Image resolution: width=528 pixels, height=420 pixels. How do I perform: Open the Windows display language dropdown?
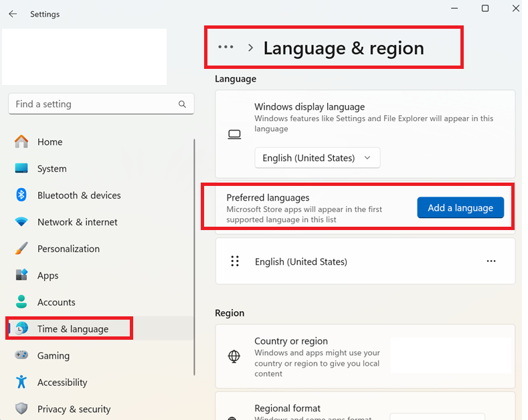[x=317, y=158]
